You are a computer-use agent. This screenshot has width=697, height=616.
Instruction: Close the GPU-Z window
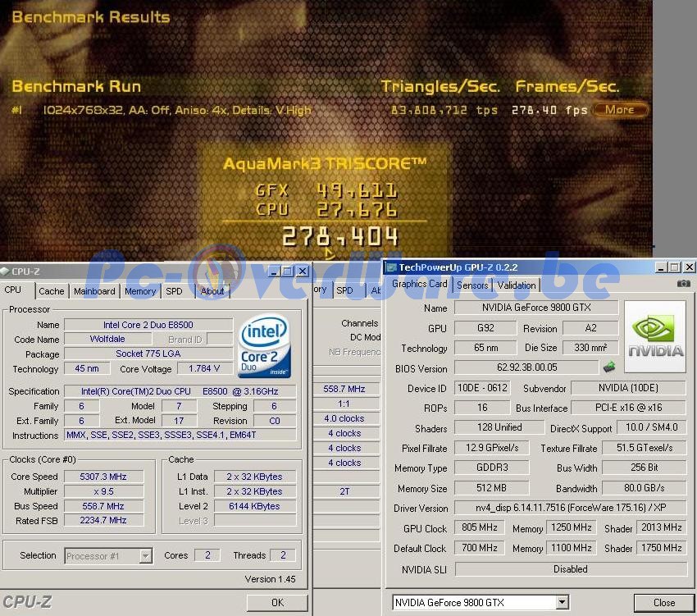[x=690, y=267]
